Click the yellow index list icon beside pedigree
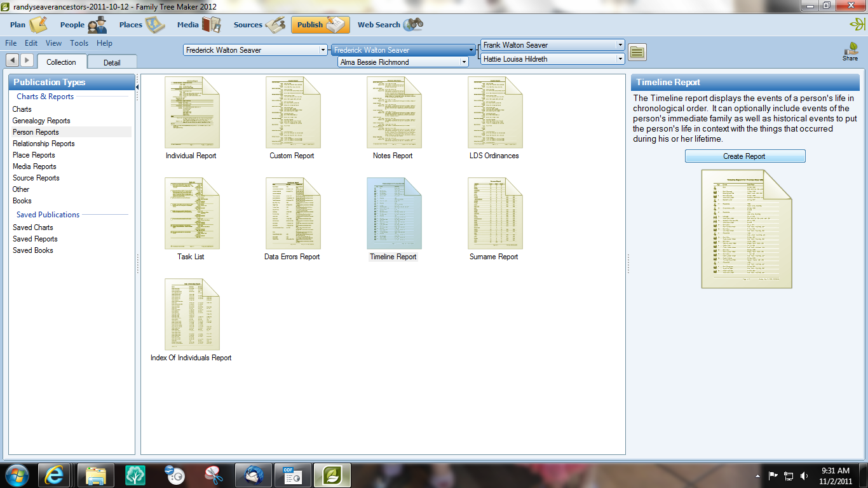Image resolution: width=868 pixels, height=488 pixels. (x=637, y=52)
